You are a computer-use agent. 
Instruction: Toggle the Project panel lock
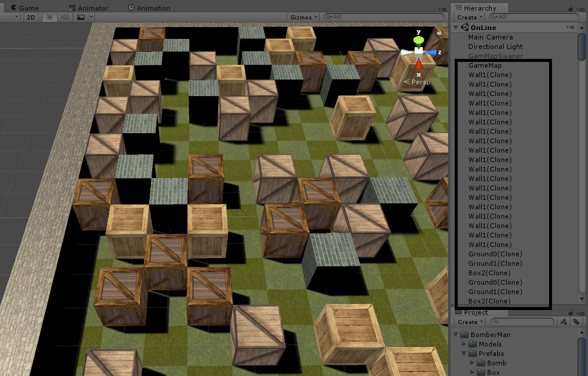pyautogui.click(x=570, y=313)
